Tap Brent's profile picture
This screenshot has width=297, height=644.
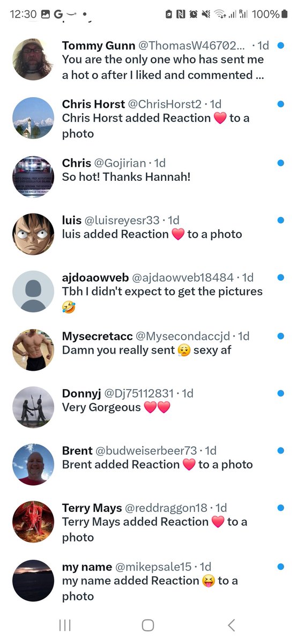pyautogui.click(x=33, y=464)
